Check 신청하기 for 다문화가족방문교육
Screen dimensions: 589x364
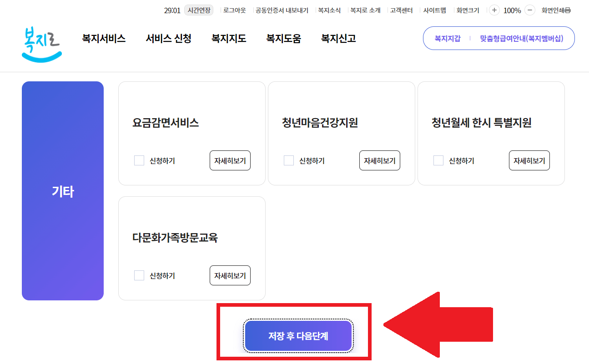click(x=139, y=275)
